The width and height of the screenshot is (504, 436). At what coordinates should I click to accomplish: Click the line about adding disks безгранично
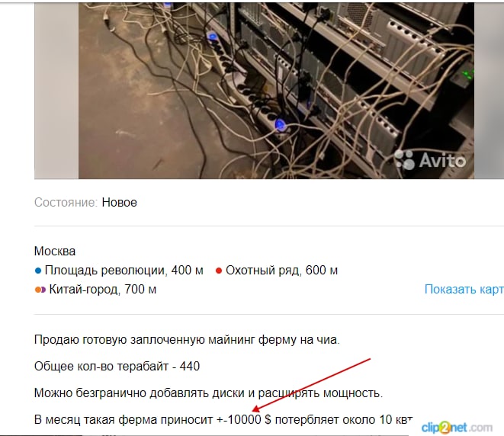[x=208, y=393]
